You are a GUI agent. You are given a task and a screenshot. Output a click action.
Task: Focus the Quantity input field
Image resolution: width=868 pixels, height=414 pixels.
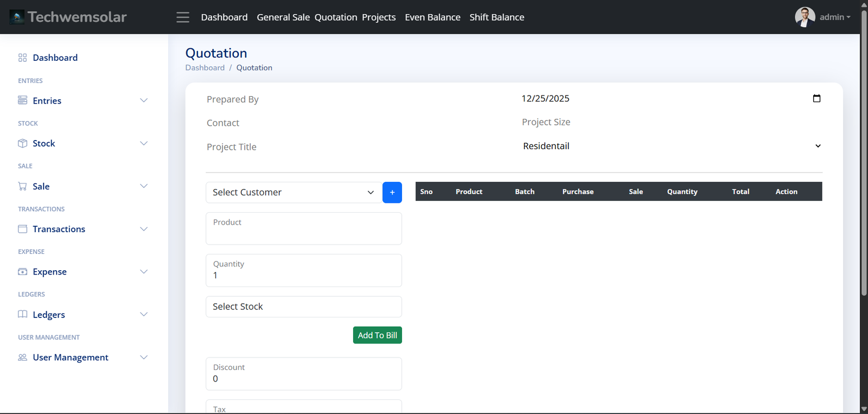click(304, 270)
